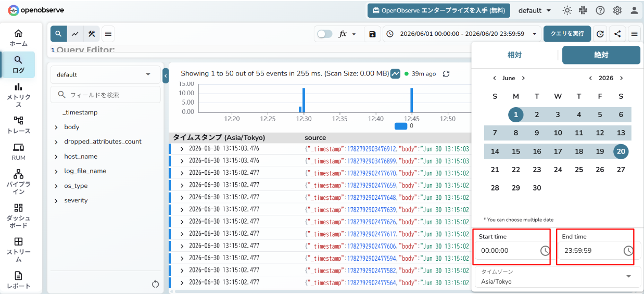This screenshot has width=644, height=294.
Task: Switch to the 相対 (relative) tab
Action: point(514,55)
